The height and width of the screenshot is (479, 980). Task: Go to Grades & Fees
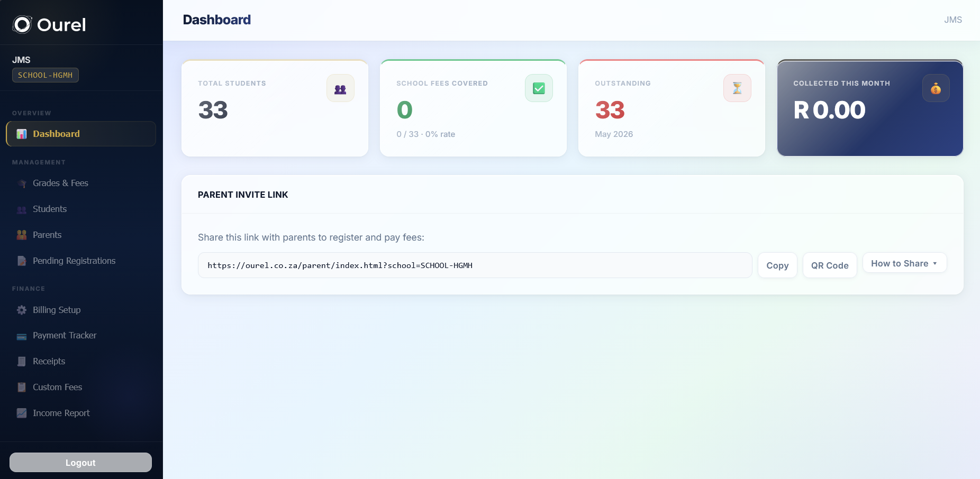pyautogui.click(x=81, y=183)
